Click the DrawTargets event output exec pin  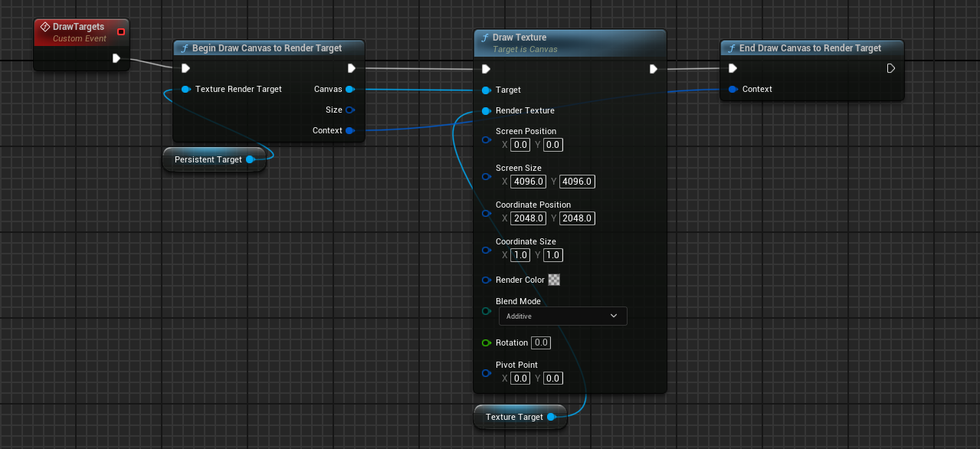[x=116, y=58]
